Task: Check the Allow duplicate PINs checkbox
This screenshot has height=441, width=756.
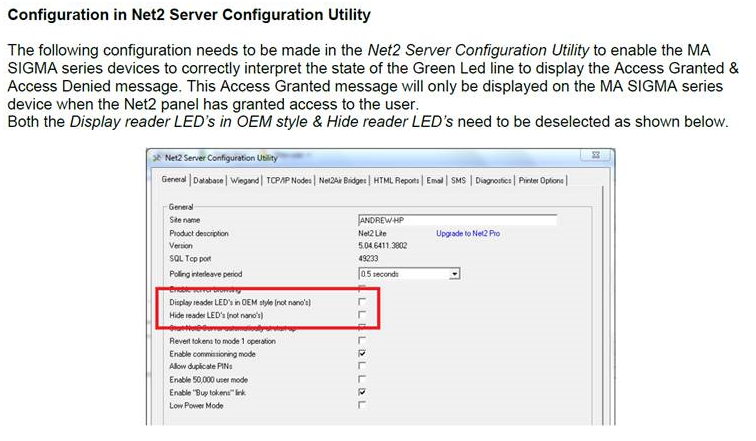Action: click(362, 366)
